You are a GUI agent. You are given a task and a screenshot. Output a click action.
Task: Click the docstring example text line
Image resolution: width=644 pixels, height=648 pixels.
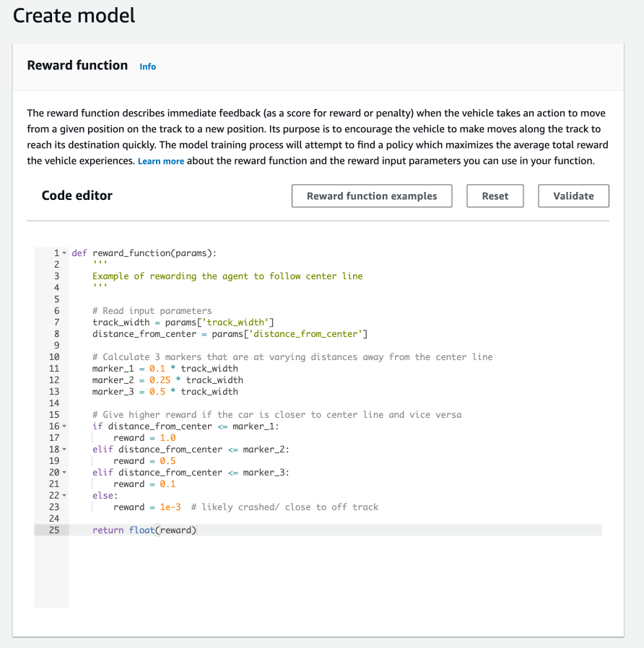coord(227,276)
